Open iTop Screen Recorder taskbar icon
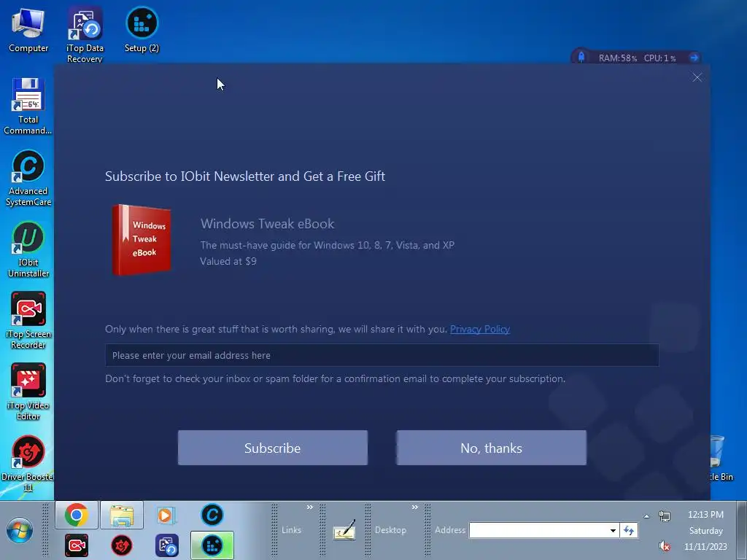 77,545
